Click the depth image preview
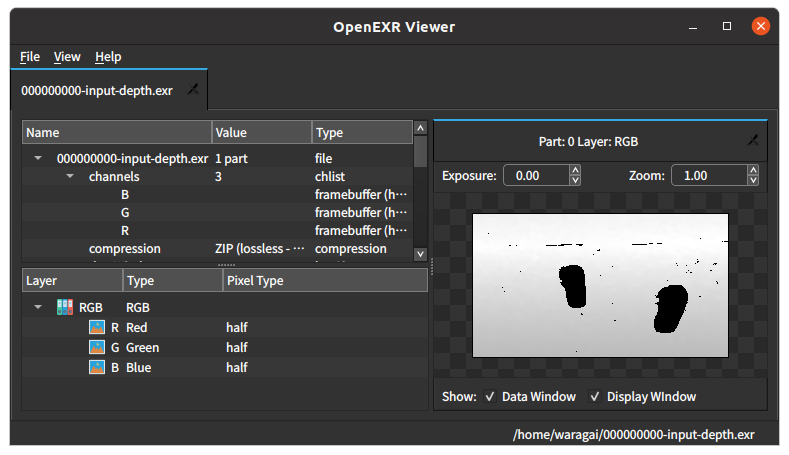This screenshot has height=455, width=789. [x=600, y=285]
